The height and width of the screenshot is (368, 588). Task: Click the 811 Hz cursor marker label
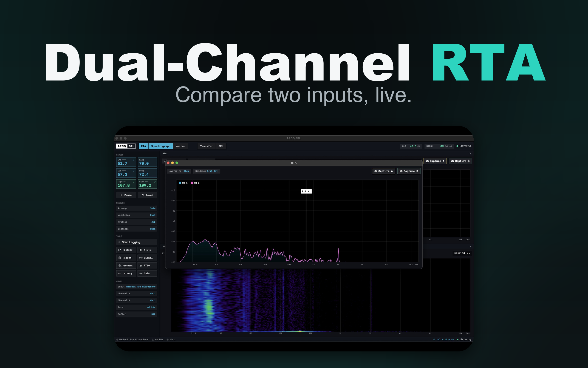306,192
